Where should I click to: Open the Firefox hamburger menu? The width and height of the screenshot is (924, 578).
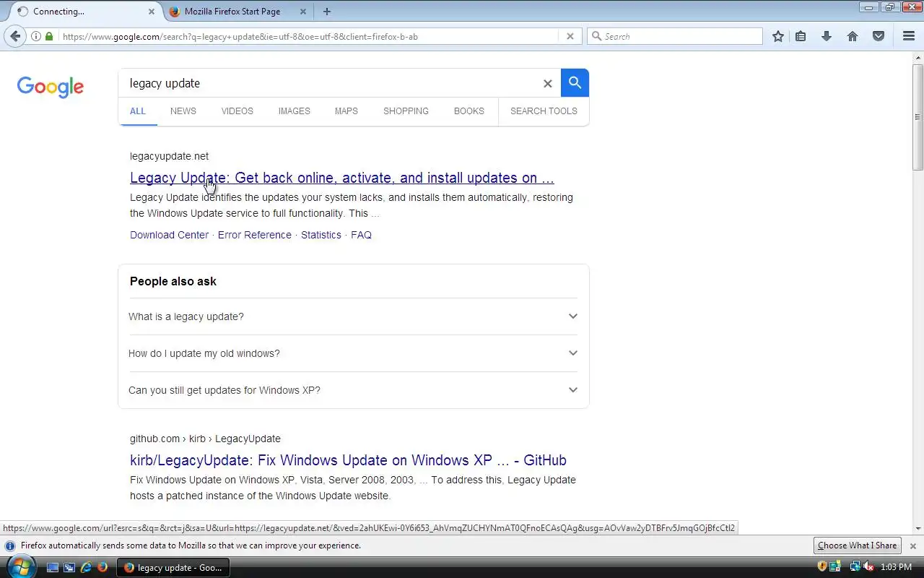(x=909, y=36)
